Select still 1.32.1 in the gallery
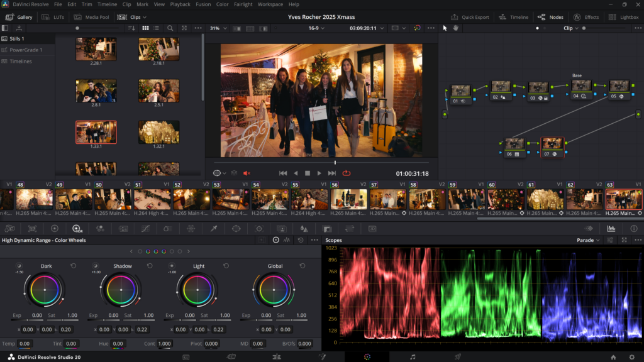The height and width of the screenshot is (362, 644). coord(158,132)
